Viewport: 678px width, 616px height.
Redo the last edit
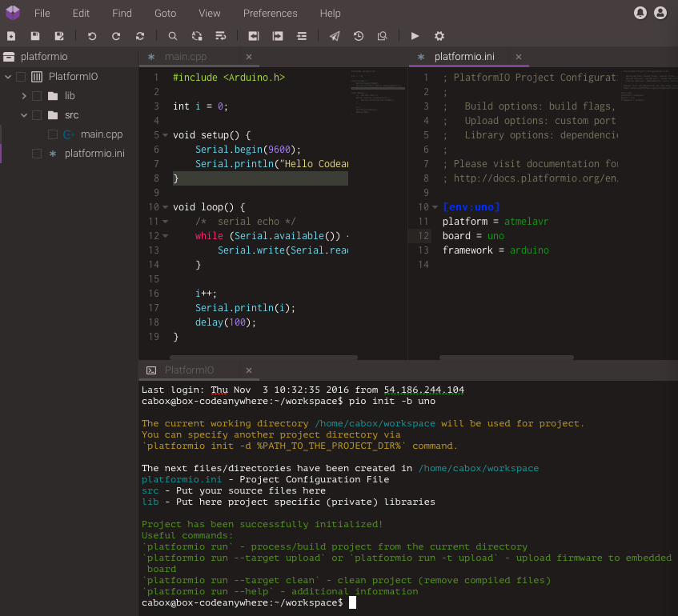(x=116, y=36)
